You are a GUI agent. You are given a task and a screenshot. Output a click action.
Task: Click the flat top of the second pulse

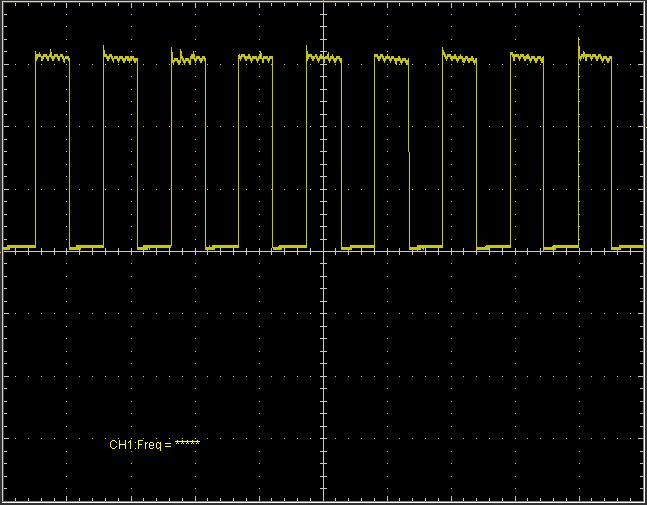(x=120, y=59)
